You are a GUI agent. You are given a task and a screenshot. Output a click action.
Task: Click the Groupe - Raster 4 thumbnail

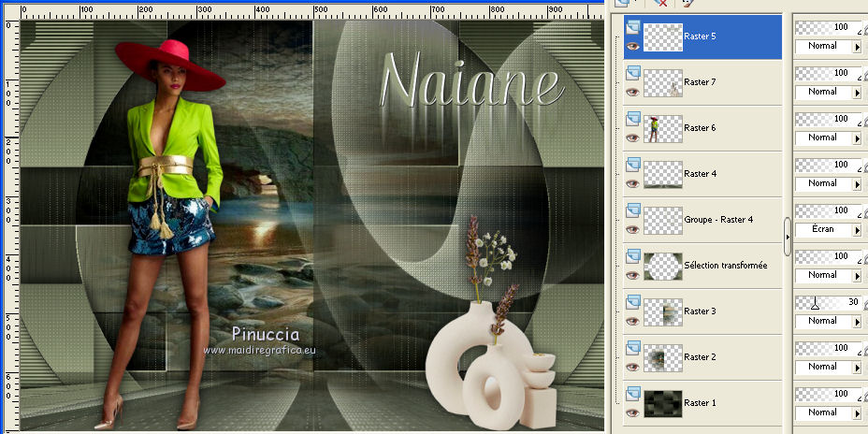tap(662, 221)
